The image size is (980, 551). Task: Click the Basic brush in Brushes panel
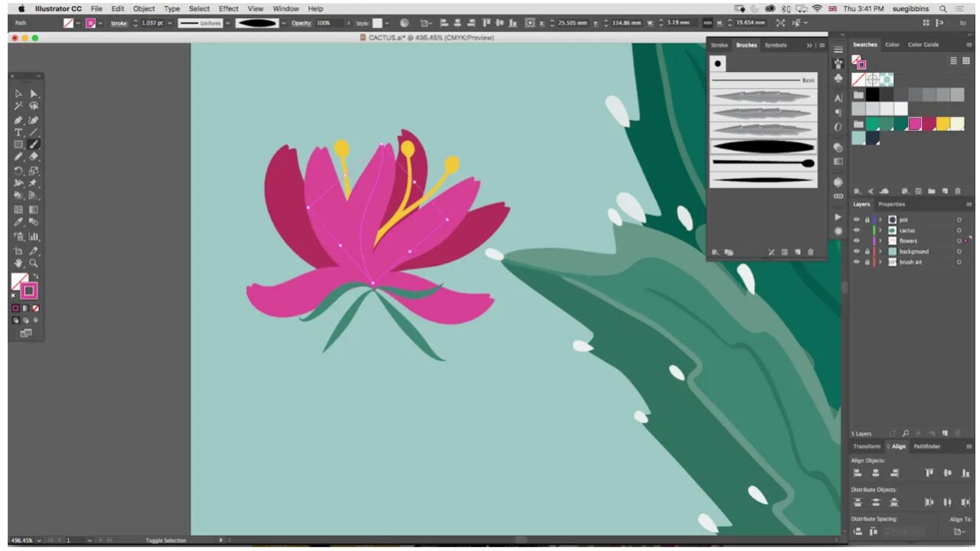(x=763, y=80)
